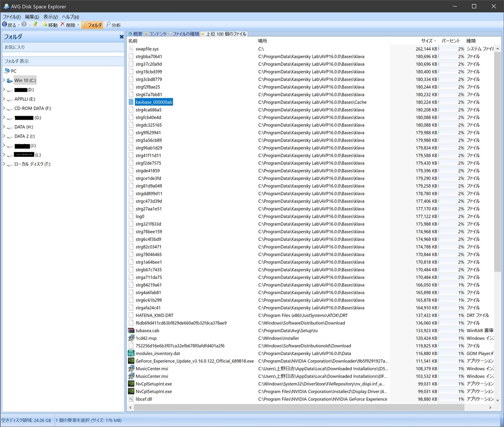Select CD-ROM DATA (F:) in tree
This screenshot has height=427, width=504.
tap(32, 108)
